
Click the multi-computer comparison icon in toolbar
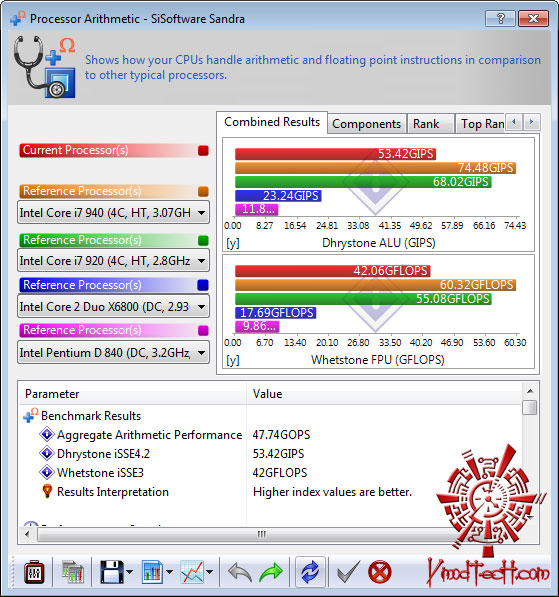pyautogui.click(x=73, y=572)
